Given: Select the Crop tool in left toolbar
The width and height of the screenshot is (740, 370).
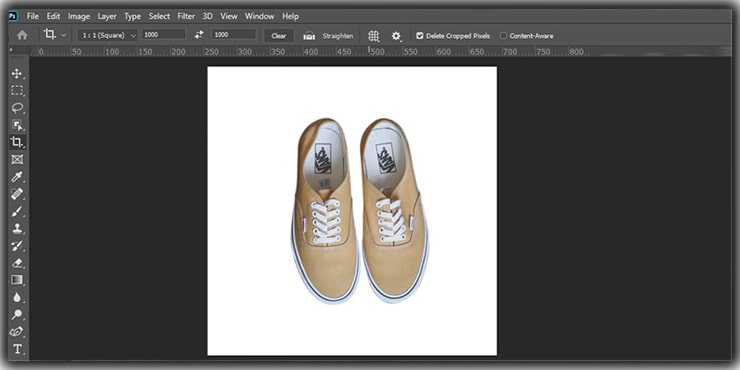Looking at the screenshot, I should [x=17, y=142].
